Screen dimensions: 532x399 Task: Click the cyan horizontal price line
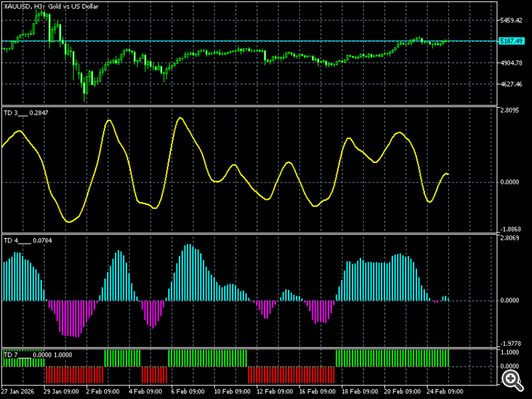[x=250, y=41]
